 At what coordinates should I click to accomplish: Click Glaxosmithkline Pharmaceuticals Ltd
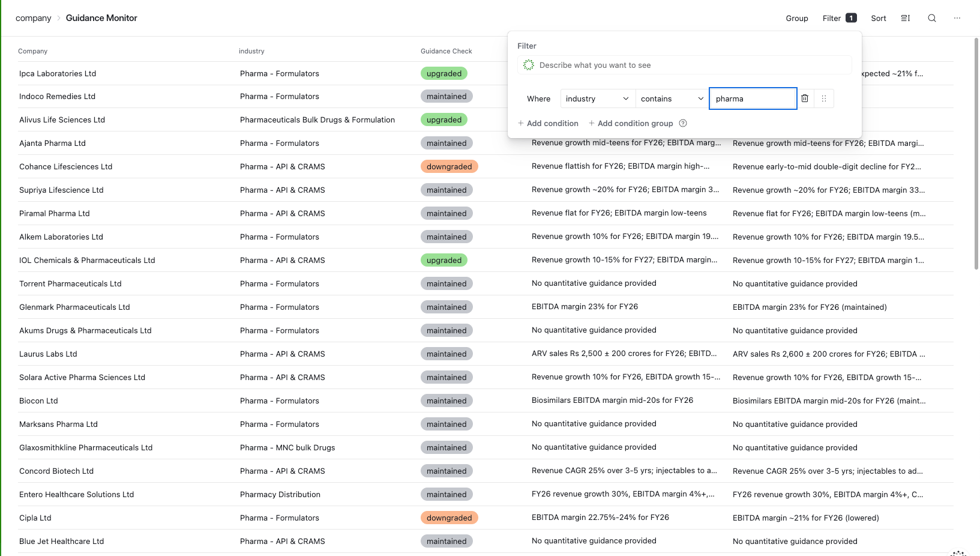[86, 447]
